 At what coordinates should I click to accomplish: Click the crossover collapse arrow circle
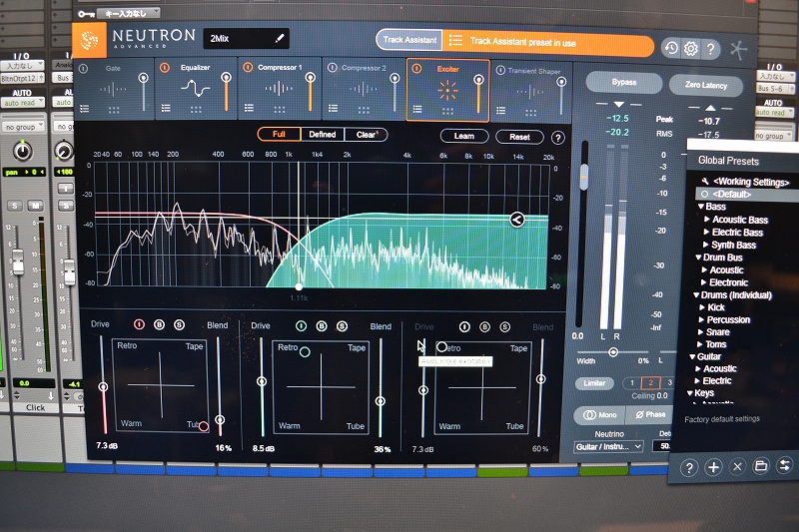click(516, 220)
